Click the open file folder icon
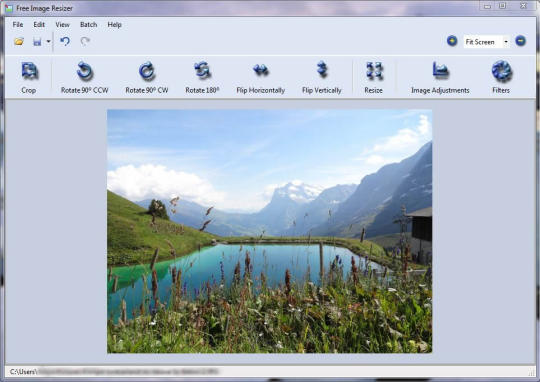The image size is (540, 382). pyautogui.click(x=19, y=42)
